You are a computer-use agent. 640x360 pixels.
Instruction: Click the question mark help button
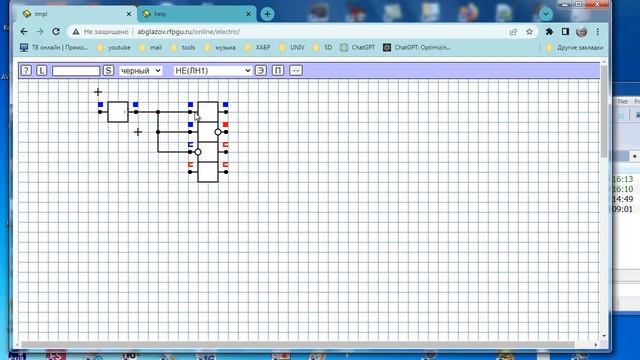(x=26, y=71)
